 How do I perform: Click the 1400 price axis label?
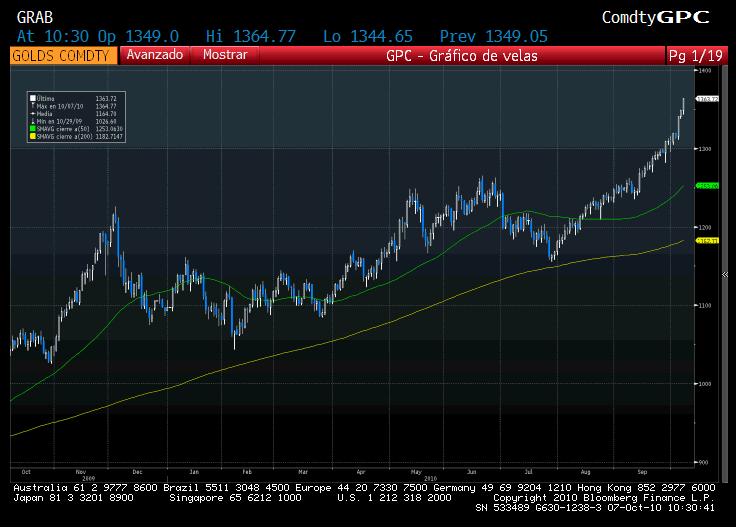[705, 70]
